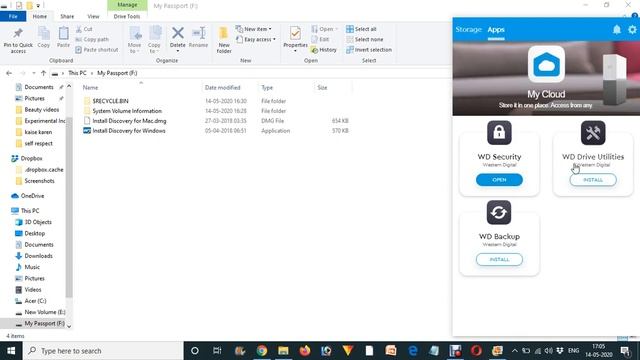This screenshot has width=640, height=360.
Task: Select the Apps tab in WD Discovery
Action: tap(496, 29)
